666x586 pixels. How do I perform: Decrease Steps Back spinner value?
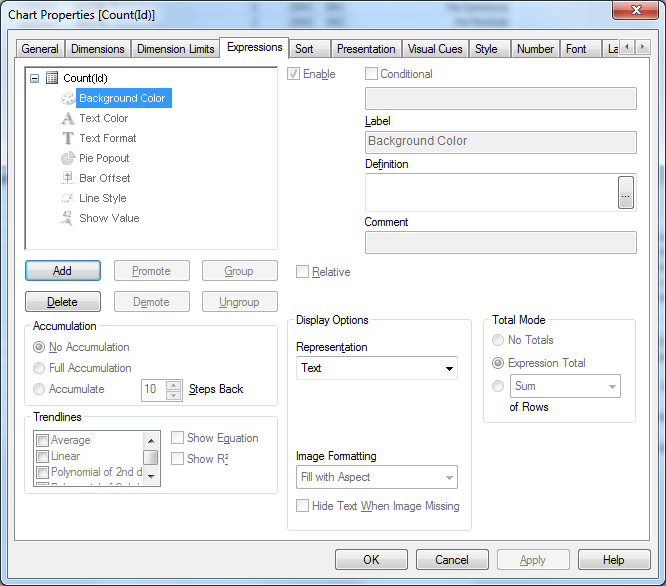173,395
